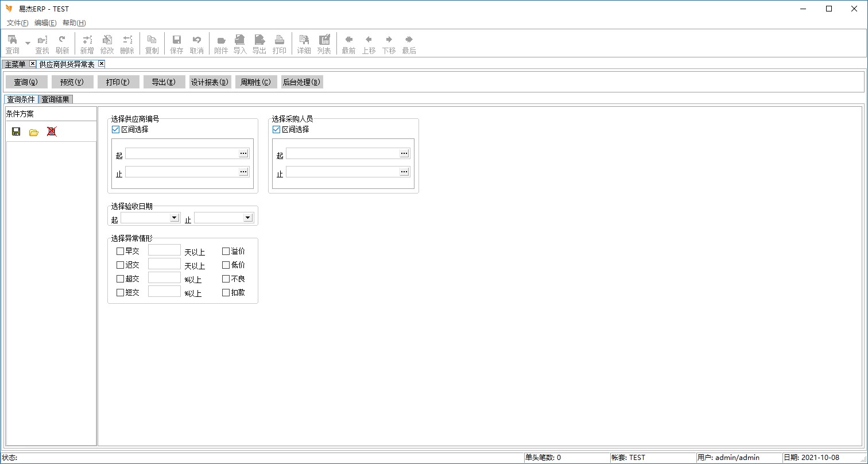Open saved condition scheme folder icon

pos(34,132)
